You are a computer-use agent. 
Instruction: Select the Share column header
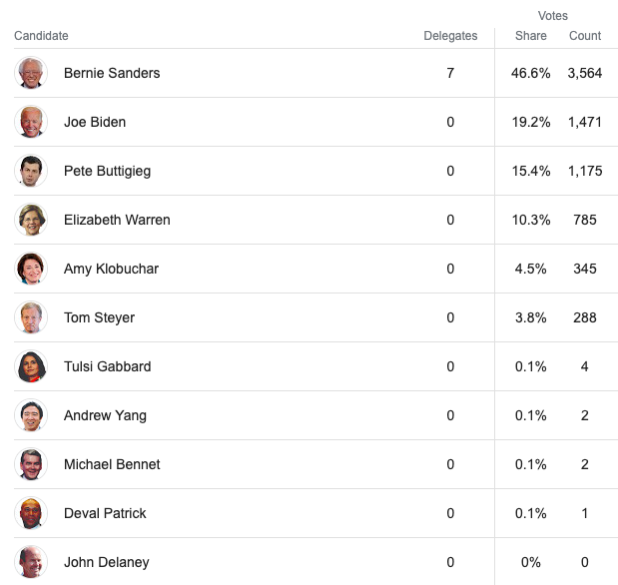click(531, 36)
